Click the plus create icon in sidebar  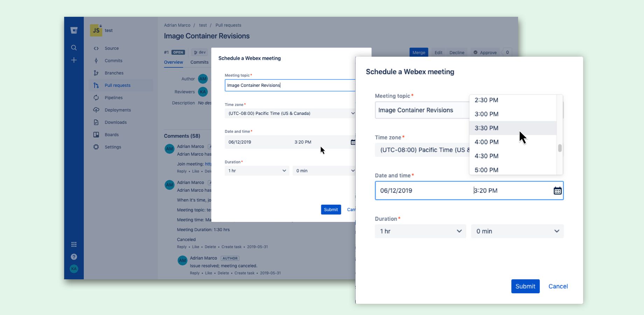coord(74,60)
